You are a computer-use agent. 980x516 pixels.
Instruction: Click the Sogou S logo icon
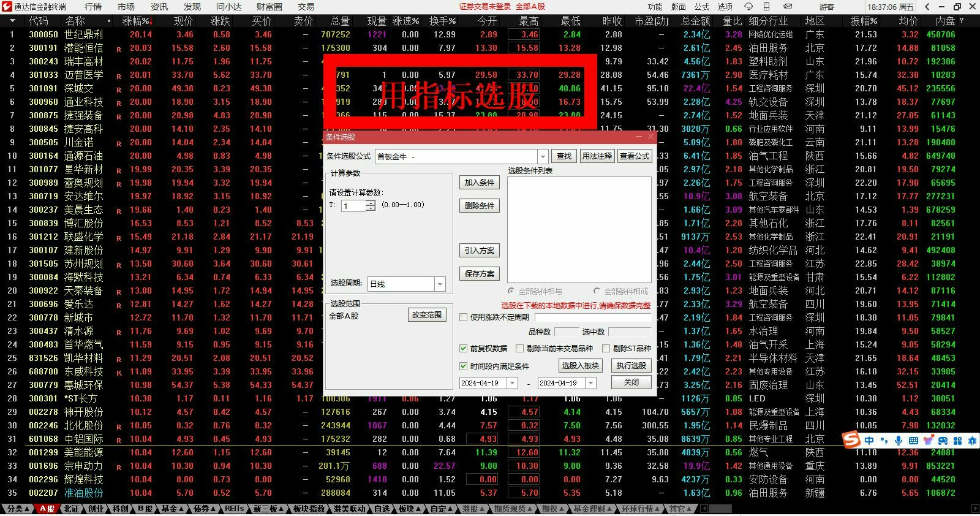point(851,440)
